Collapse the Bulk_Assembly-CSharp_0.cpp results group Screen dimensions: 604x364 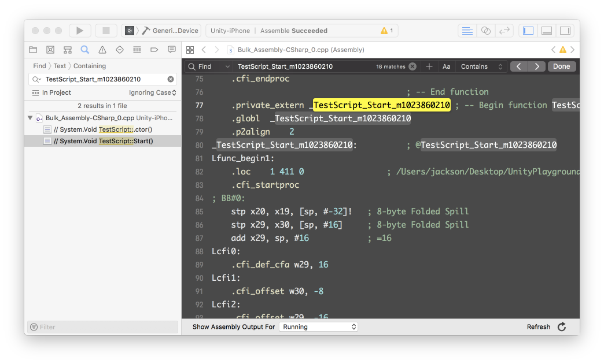click(x=30, y=118)
